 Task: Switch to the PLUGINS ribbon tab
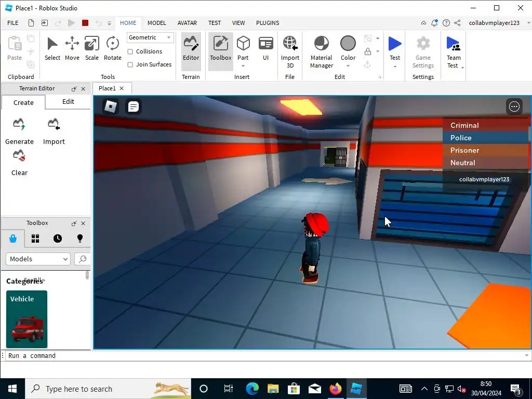268,23
